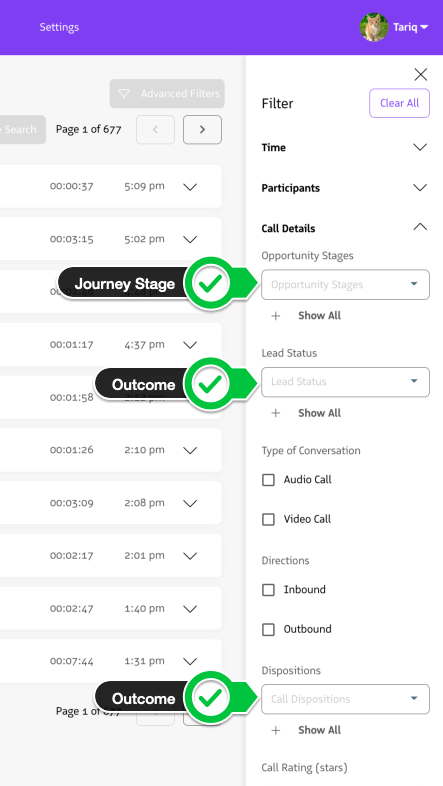
Task: Open Tariq's profile avatar
Action: click(x=374, y=27)
